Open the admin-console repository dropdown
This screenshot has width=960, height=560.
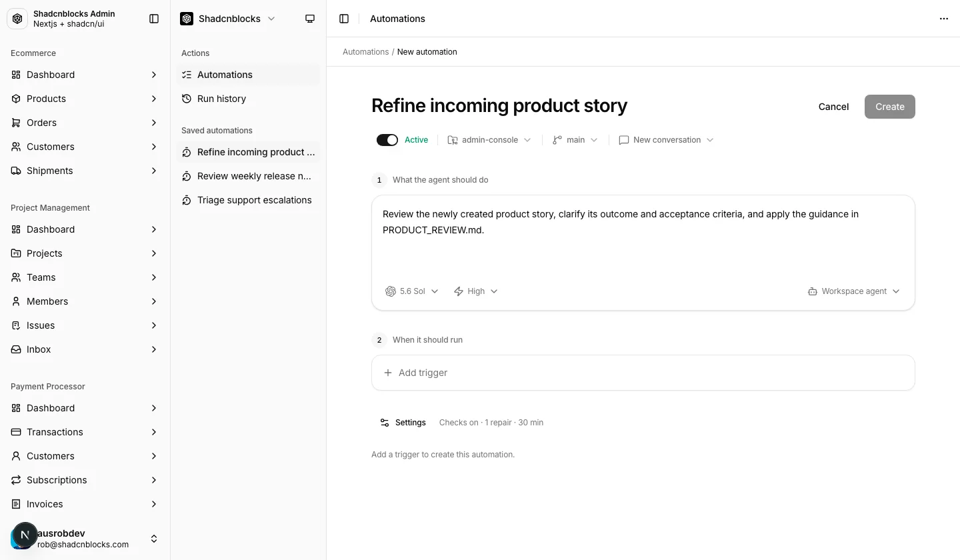489,140
